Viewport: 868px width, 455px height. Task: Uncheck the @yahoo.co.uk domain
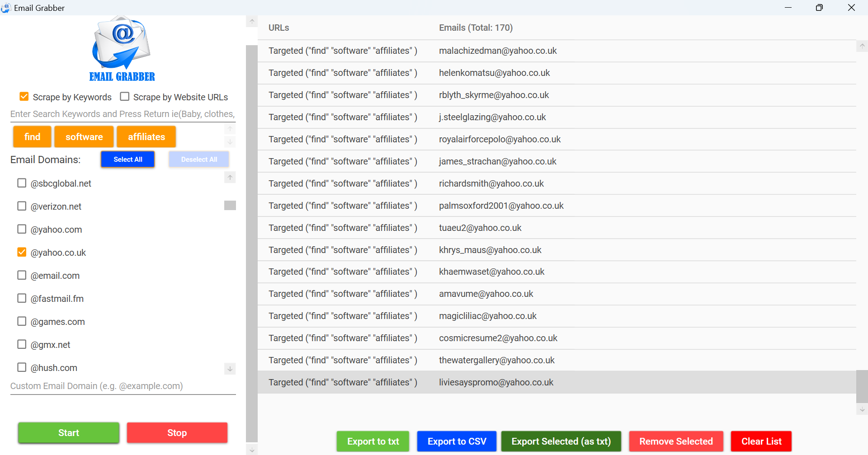coord(21,252)
